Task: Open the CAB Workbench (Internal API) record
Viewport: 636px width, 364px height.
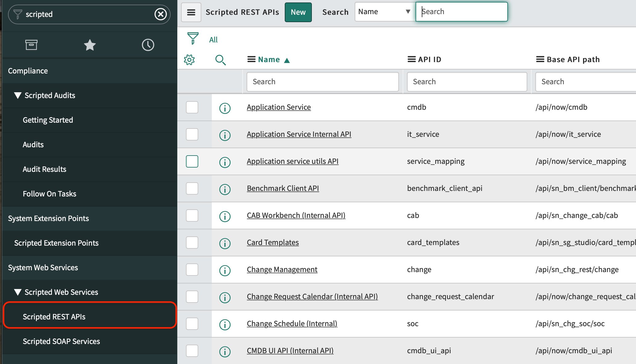Action: click(x=296, y=215)
